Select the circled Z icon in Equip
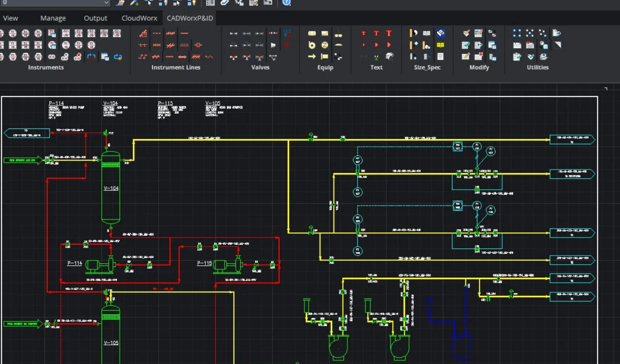Viewport: 620px width, 364px height. pyautogui.click(x=325, y=45)
